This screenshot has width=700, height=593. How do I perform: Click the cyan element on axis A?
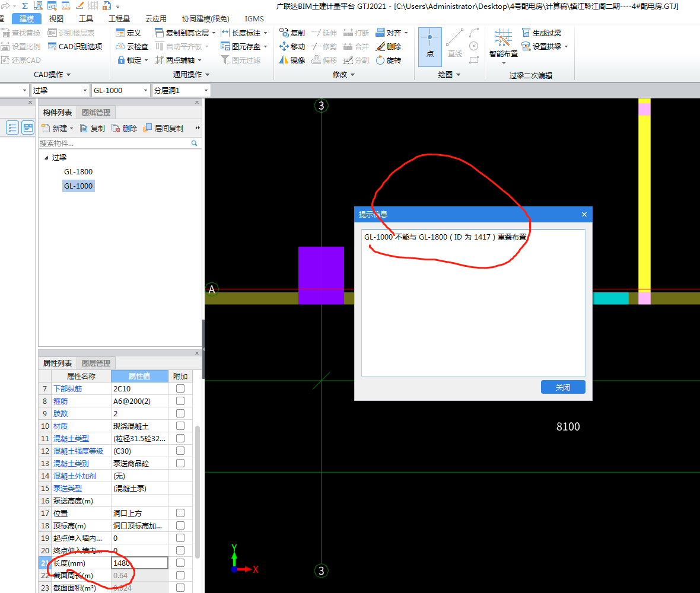(610, 298)
